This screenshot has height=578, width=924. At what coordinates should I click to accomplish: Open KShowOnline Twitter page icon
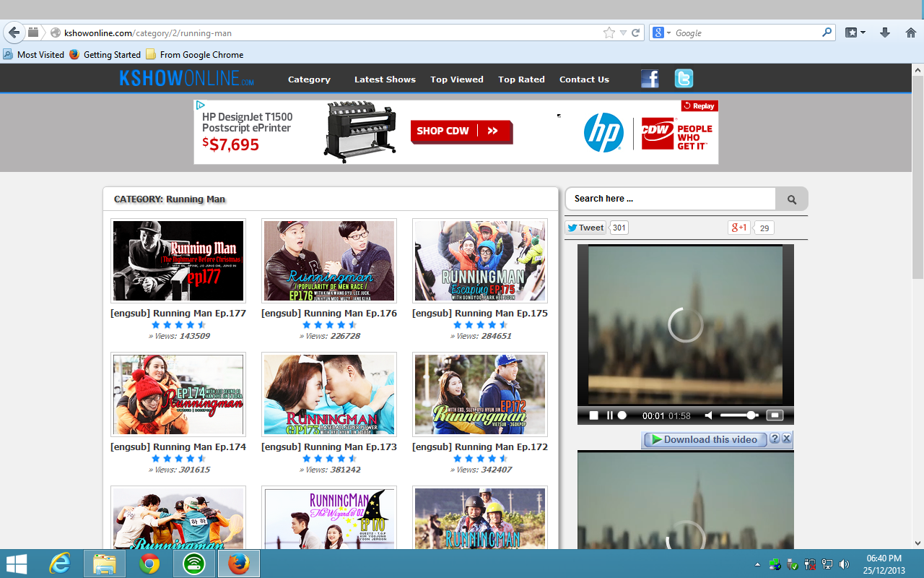coord(684,79)
